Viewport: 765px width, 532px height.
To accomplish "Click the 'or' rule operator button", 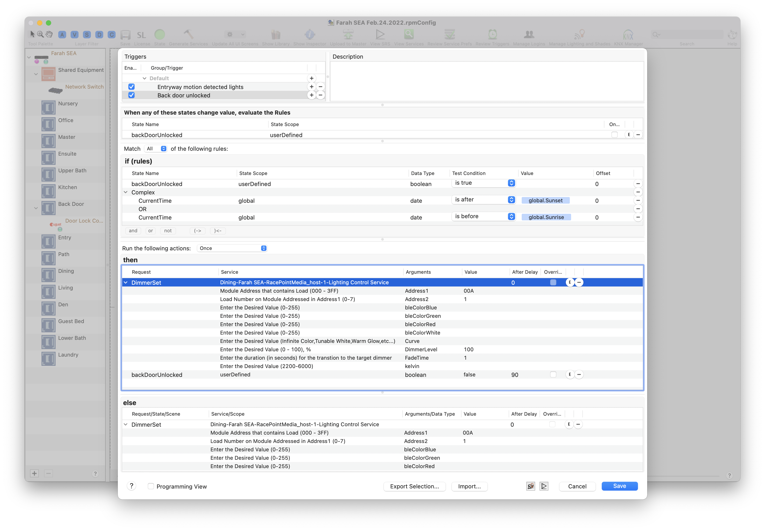I will (150, 231).
